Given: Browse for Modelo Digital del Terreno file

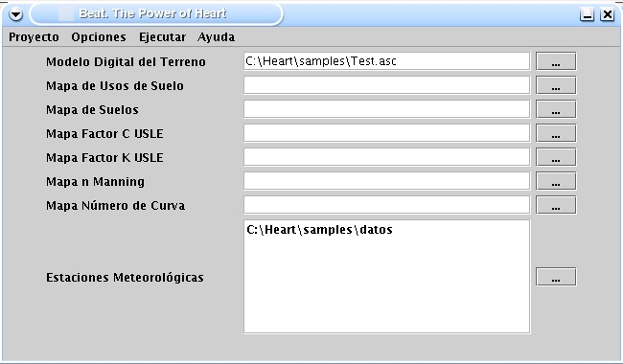Looking at the screenshot, I should [x=556, y=61].
